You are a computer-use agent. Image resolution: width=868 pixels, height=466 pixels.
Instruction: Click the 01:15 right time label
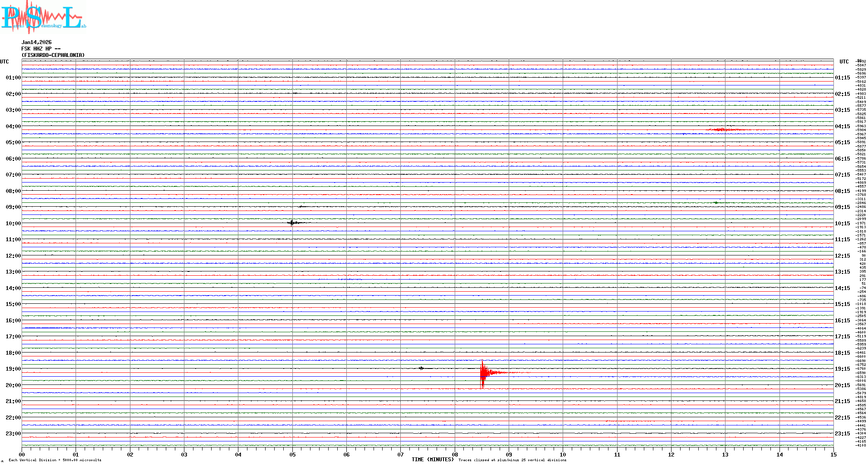(x=843, y=78)
